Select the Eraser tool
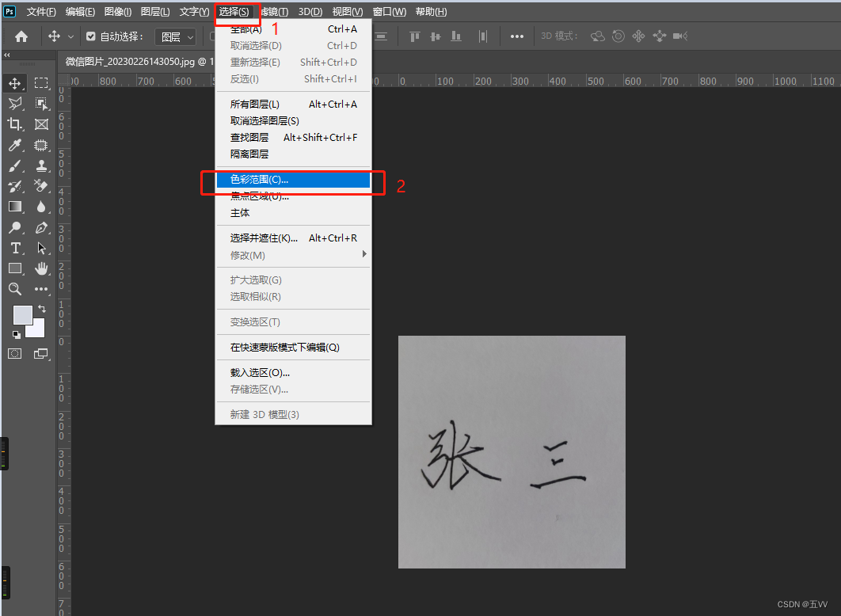Viewport: 841px width, 616px height. [x=41, y=186]
